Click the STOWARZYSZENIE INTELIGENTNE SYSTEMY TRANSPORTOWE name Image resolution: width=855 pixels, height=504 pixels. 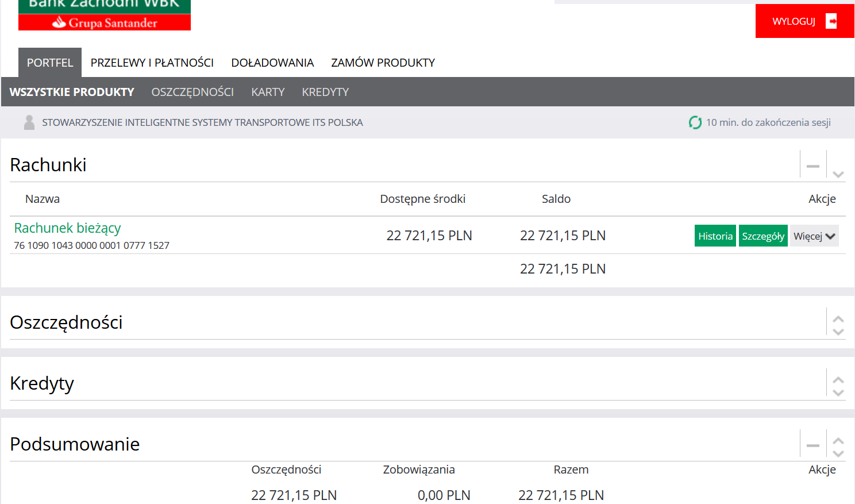(202, 122)
